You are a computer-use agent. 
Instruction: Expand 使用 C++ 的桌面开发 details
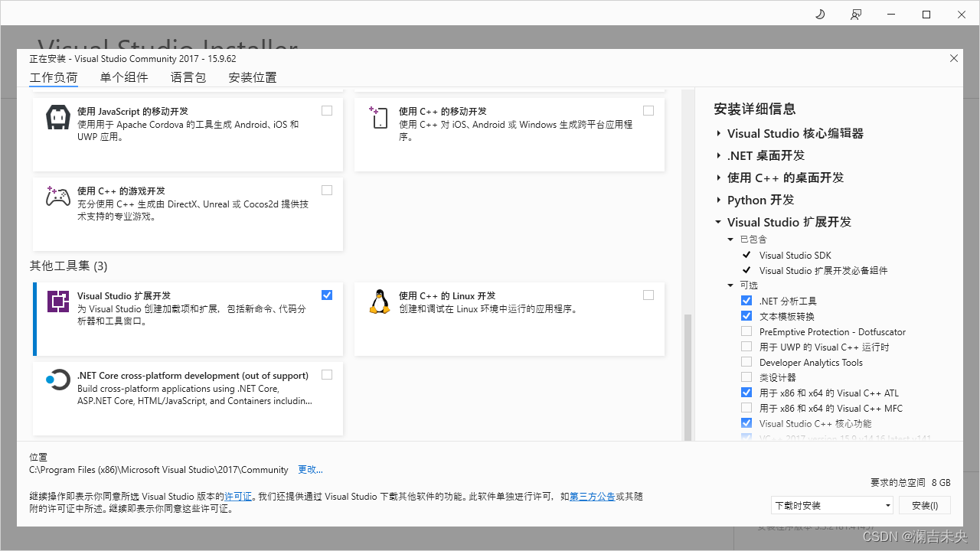pyautogui.click(x=718, y=178)
